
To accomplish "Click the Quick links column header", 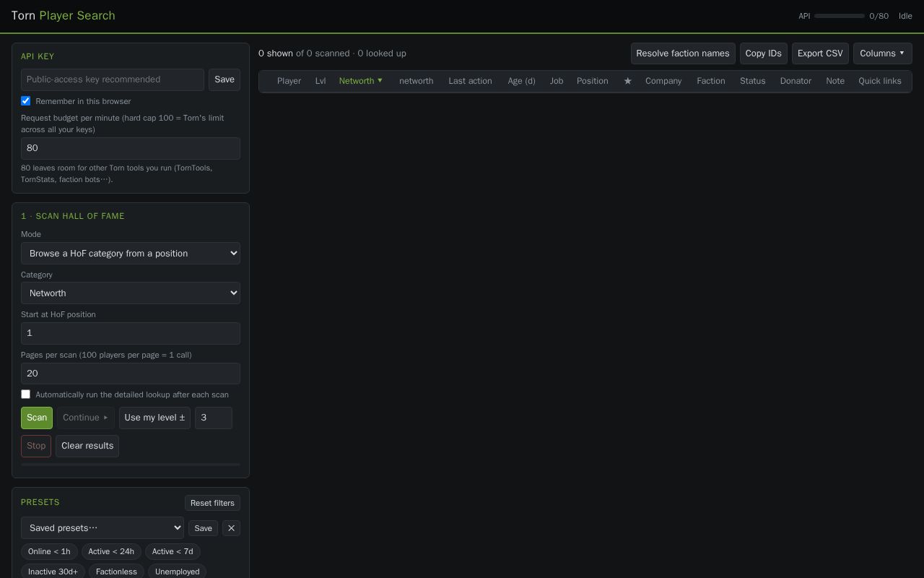I will pos(880,81).
